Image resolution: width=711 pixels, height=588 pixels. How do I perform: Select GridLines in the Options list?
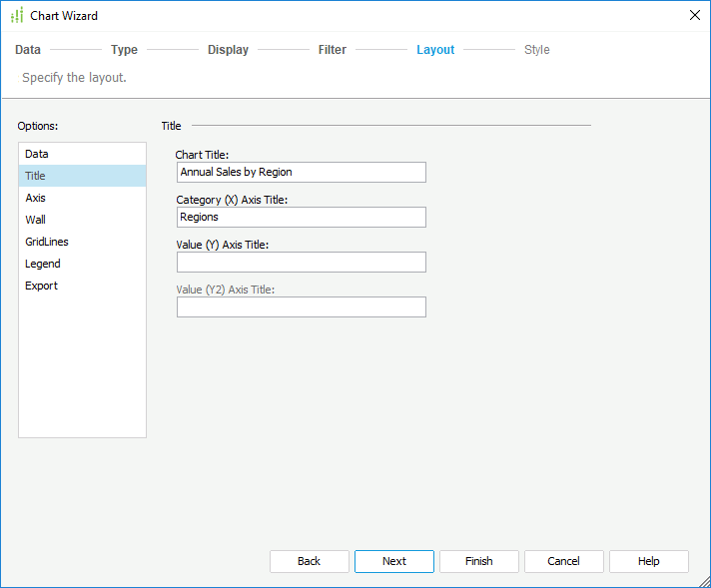pyautogui.click(x=47, y=242)
